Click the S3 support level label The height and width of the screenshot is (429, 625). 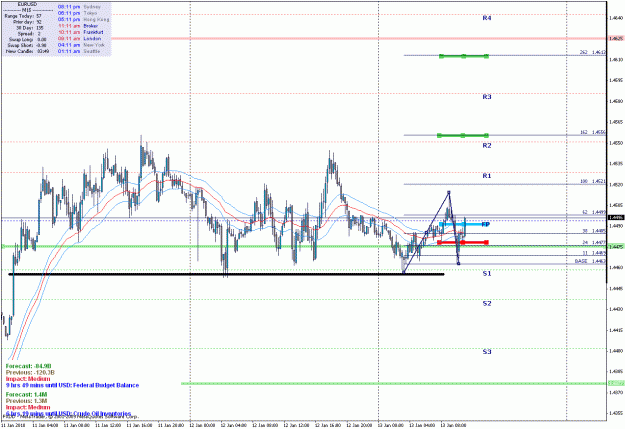(x=487, y=352)
